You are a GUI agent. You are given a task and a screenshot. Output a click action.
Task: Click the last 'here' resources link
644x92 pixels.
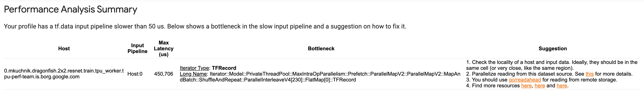point(561,86)
